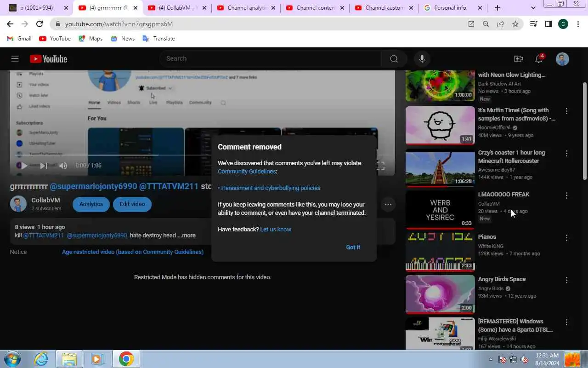This screenshot has width=588, height=368.
Task: Open the three-dot menu below the video
Action: 388,204
